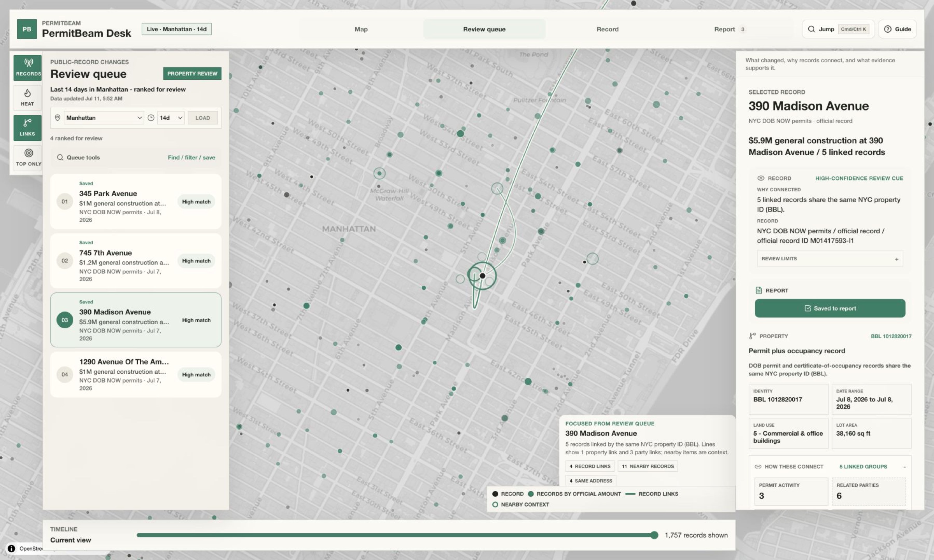Click the Lot Area 38,160 sq ft tile

871,434
